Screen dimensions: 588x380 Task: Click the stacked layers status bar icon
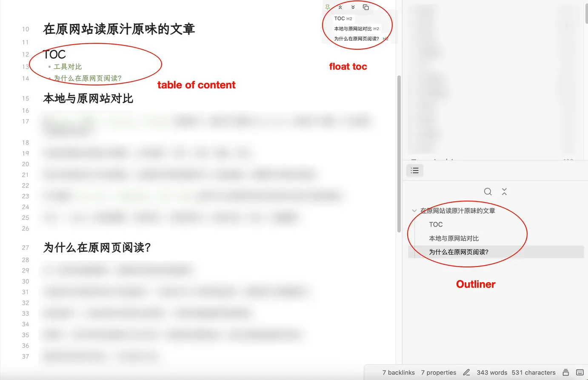[566, 372]
